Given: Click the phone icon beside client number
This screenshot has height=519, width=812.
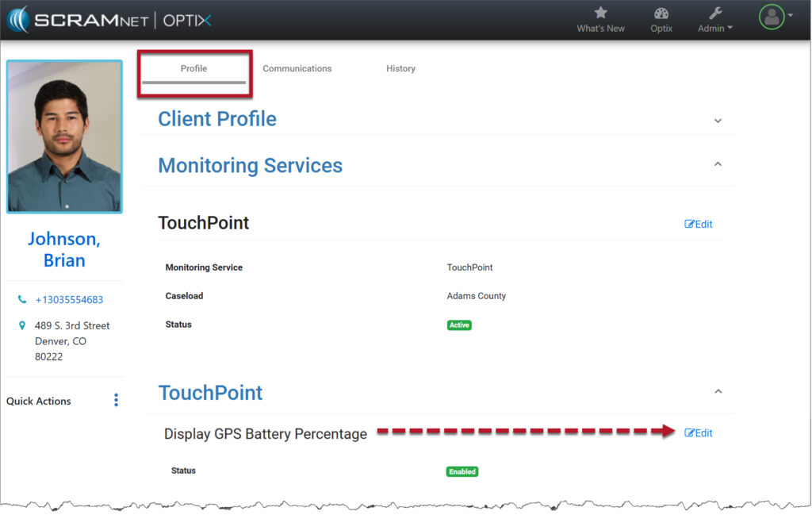Looking at the screenshot, I should [x=22, y=300].
